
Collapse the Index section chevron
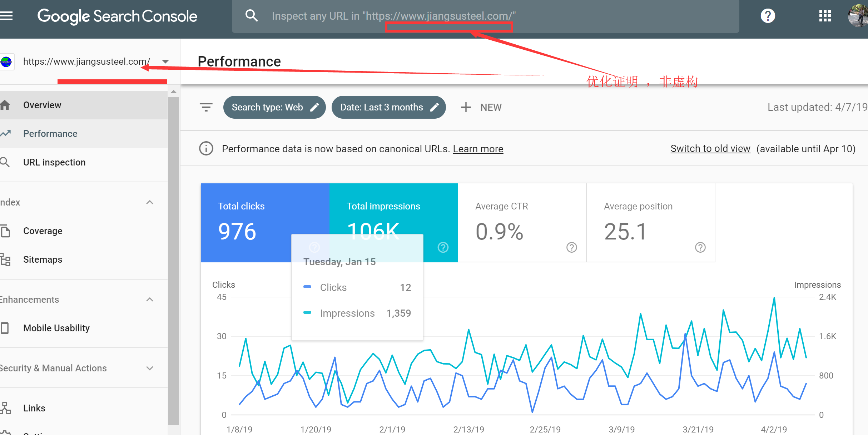click(x=150, y=202)
